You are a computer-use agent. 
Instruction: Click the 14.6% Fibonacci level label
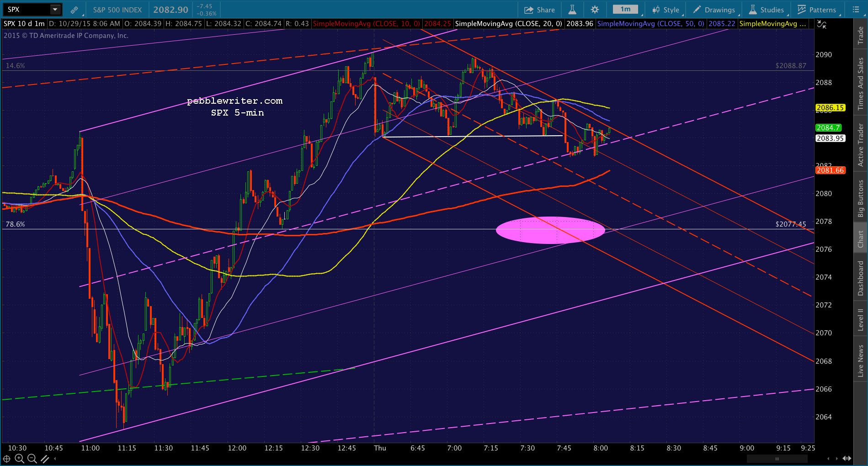click(15, 66)
